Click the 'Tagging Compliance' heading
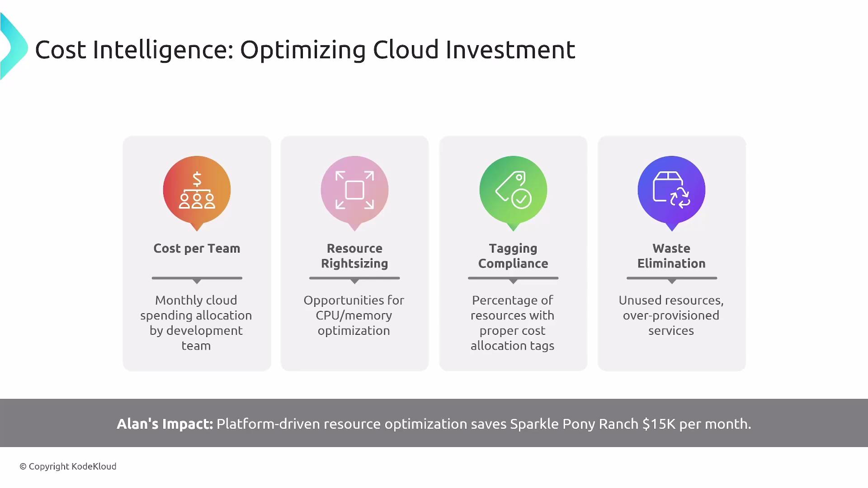868x488 pixels. point(513,256)
